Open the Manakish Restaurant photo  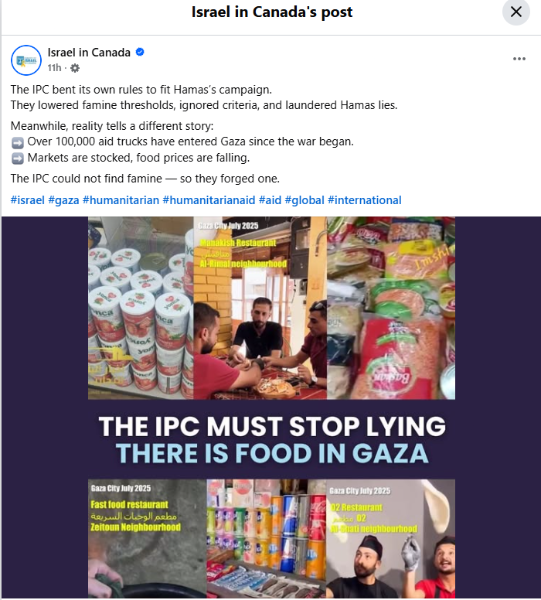click(260, 308)
